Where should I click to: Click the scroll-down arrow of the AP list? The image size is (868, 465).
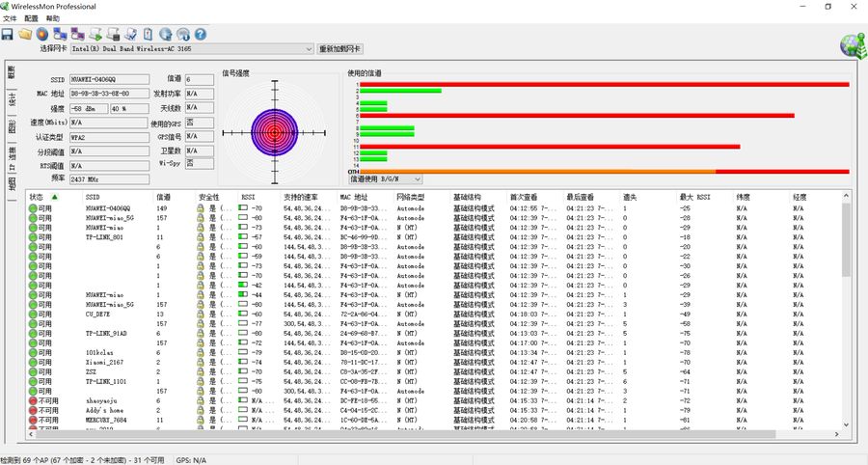[846, 424]
